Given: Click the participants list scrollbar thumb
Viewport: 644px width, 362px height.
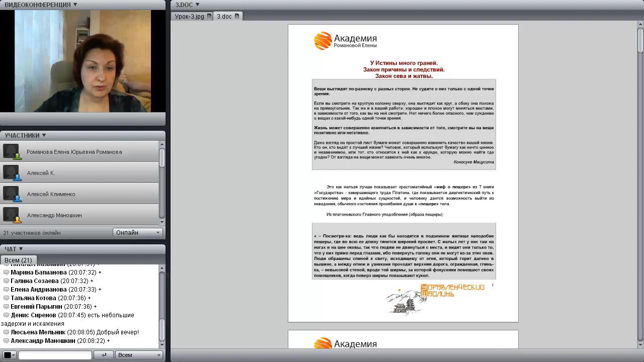Looking at the screenshot, I should click(162, 158).
